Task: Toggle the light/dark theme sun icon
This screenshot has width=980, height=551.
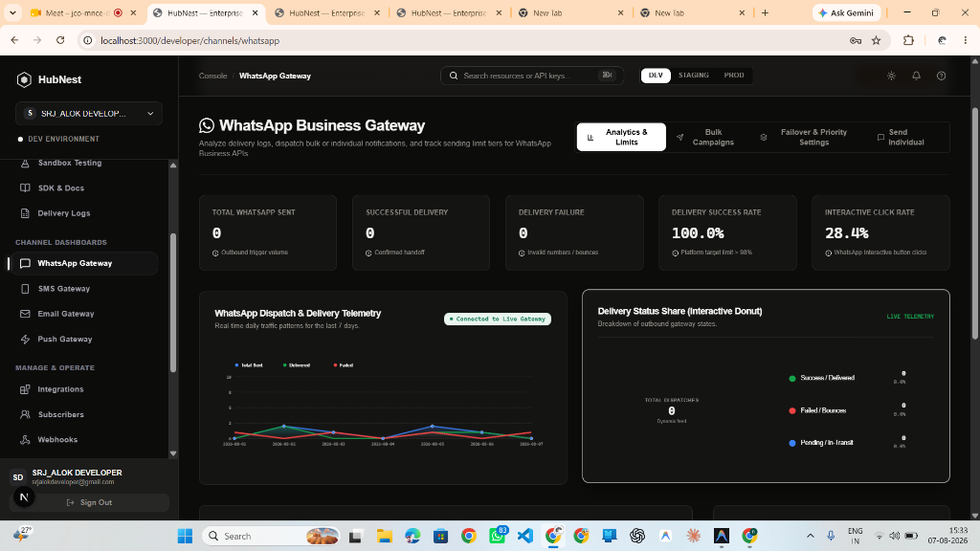Action: pos(891,76)
